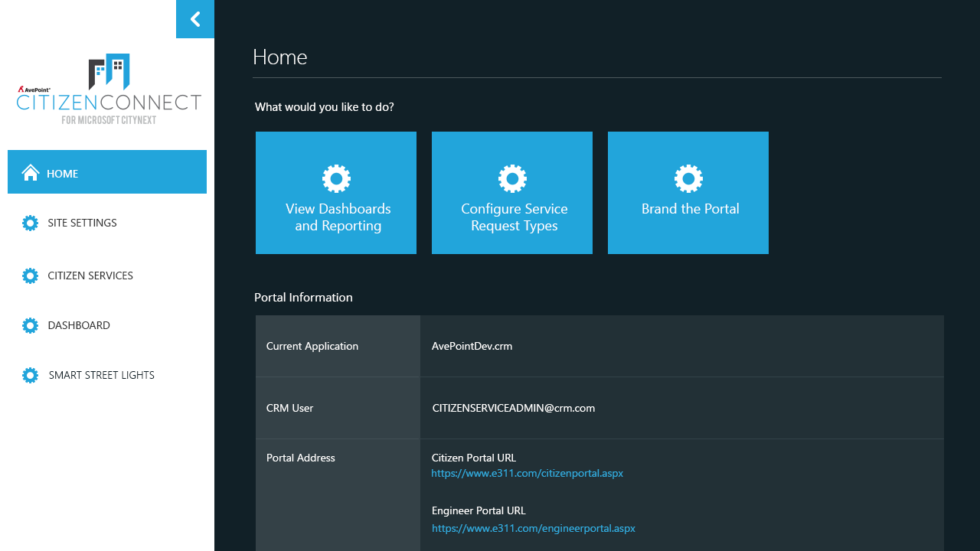Open the Citizen Portal URL link
The height and width of the screenshot is (551, 980).
[527, 474]
